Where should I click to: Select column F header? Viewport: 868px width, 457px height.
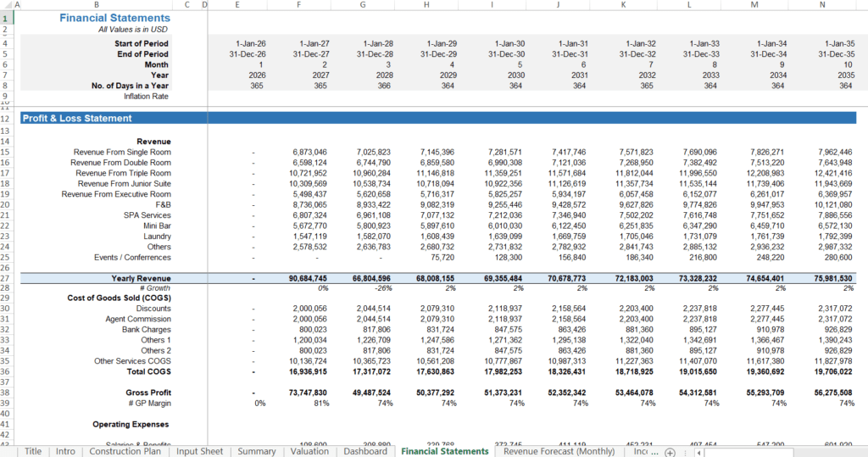(299, 5)
